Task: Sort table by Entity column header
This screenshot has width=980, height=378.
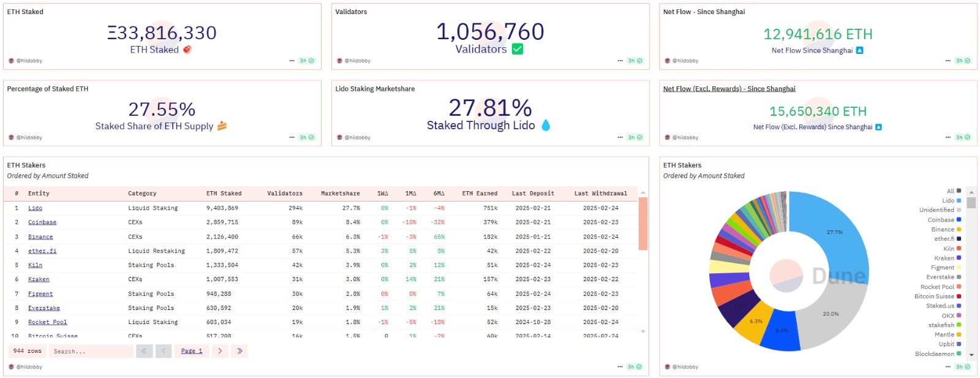Action: pyautogui.click(x=39, y=193)
